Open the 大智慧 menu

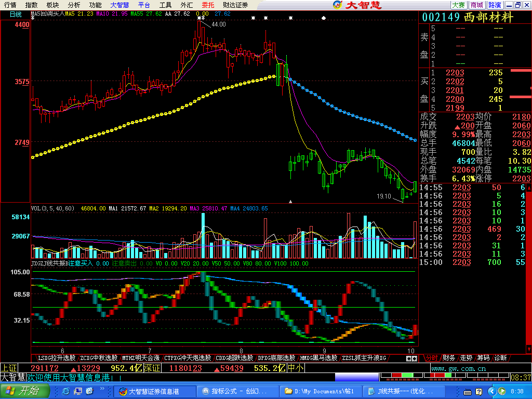[x=120, y=5]
